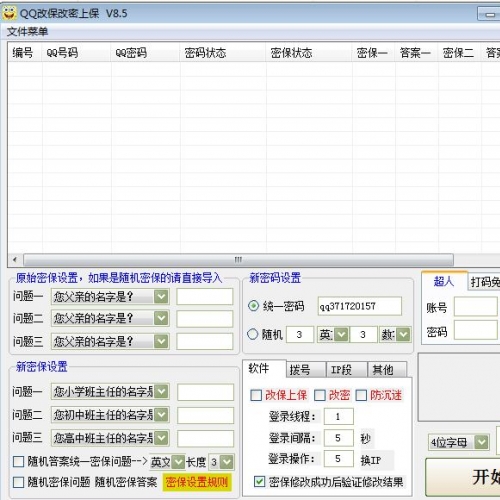Click the 开始 button
The width and height of the screenshot is (500, 500).
463,477
